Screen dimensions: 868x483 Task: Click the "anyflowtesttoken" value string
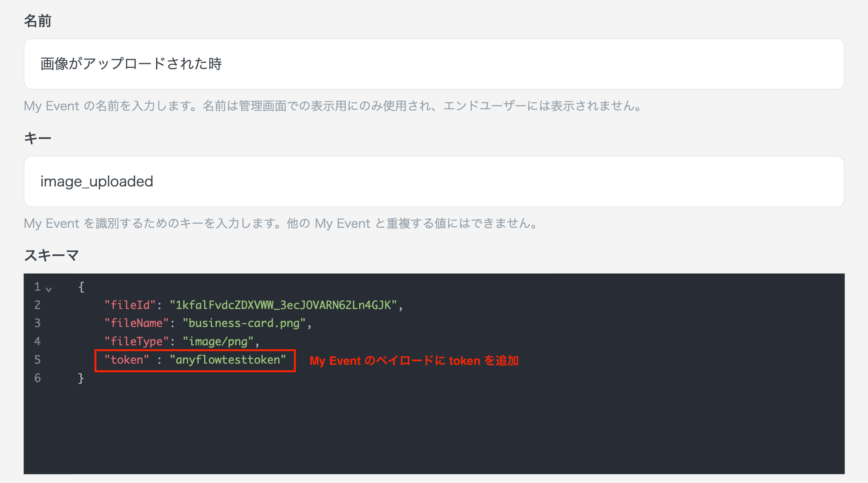point(228,360)
